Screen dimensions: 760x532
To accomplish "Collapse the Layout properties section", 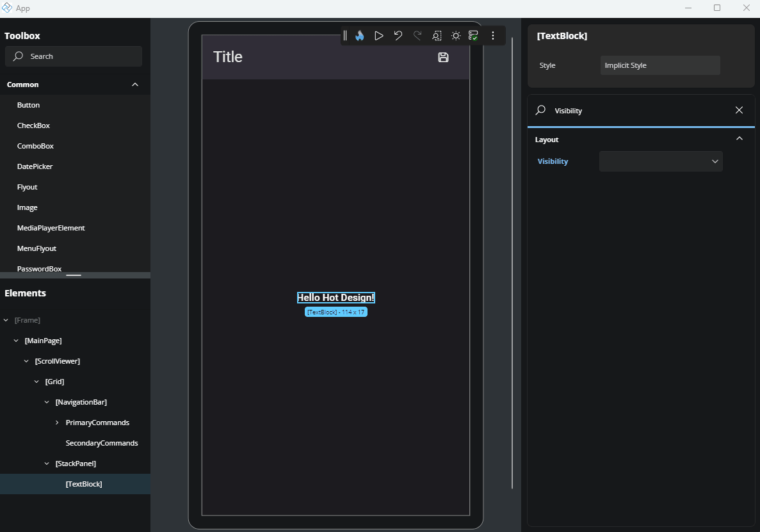I will [739, 138].
